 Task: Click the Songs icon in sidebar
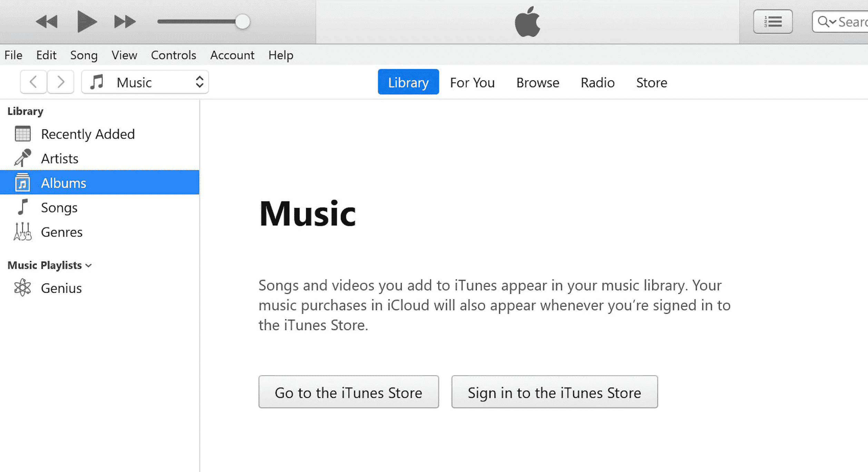click(23, 207)
